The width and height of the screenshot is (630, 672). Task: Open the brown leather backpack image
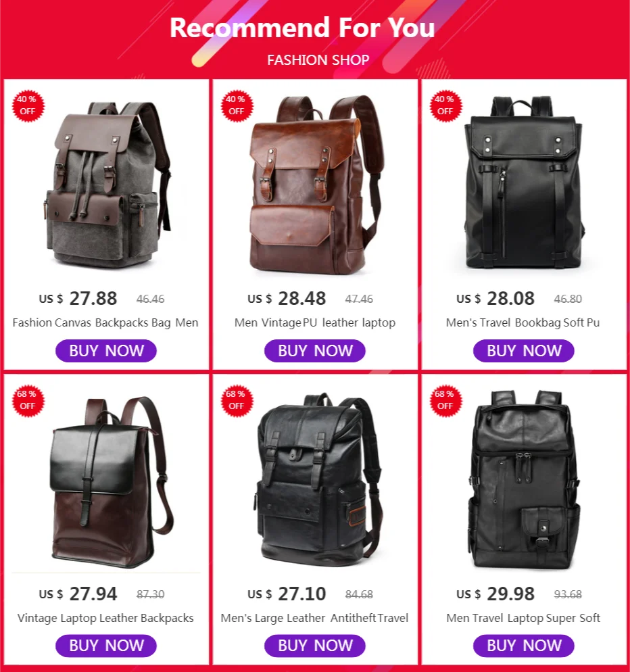[316, 185]
